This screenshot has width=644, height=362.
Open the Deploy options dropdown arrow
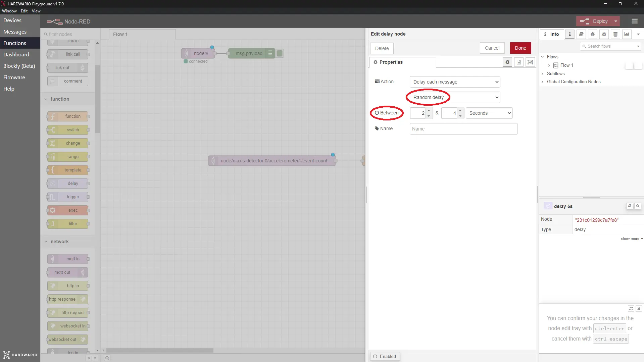pyautogui.click(x=615, y=21)
